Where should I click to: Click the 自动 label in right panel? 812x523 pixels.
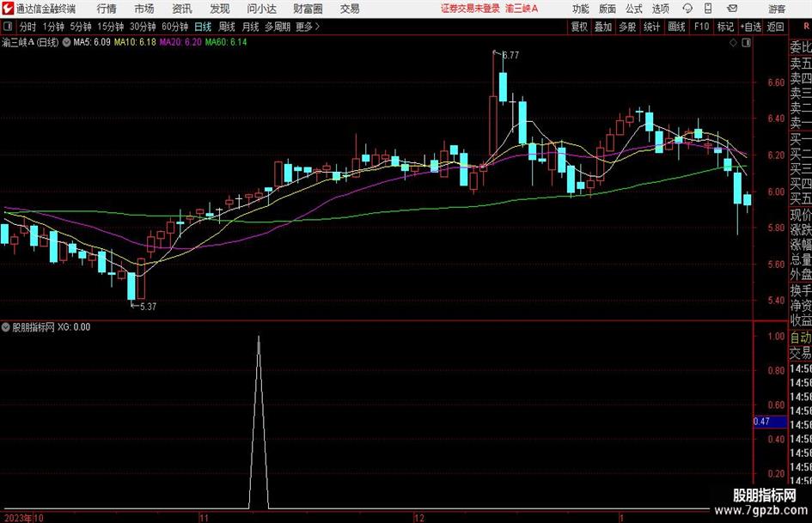pos(801,338)
